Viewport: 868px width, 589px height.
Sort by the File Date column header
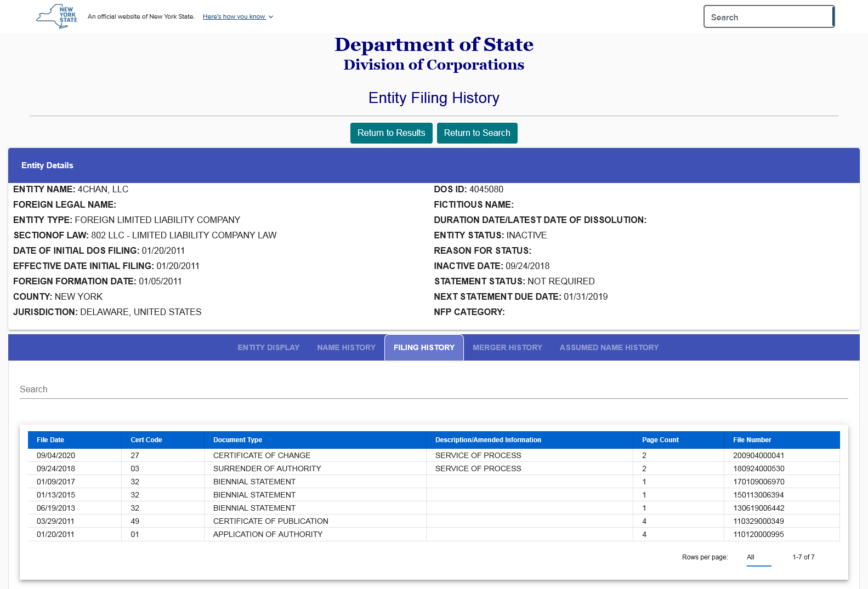[x=50, y=440]
